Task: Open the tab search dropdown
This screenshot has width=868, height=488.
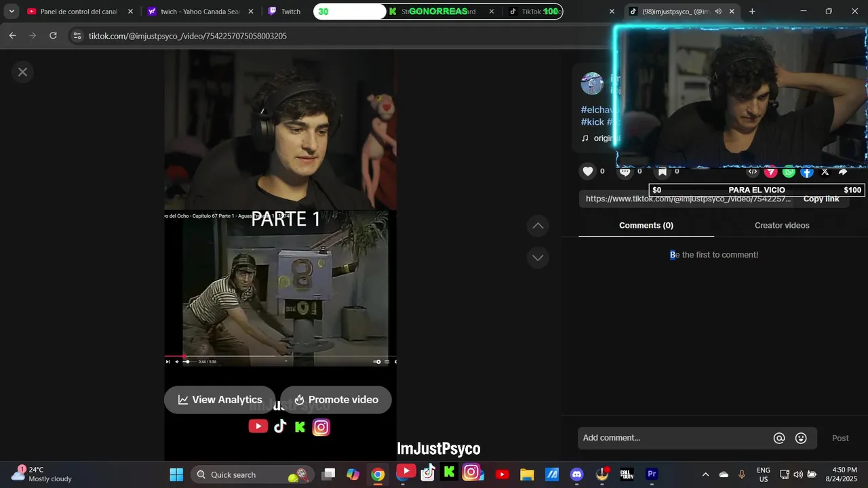Action: (x=12, y=12)
